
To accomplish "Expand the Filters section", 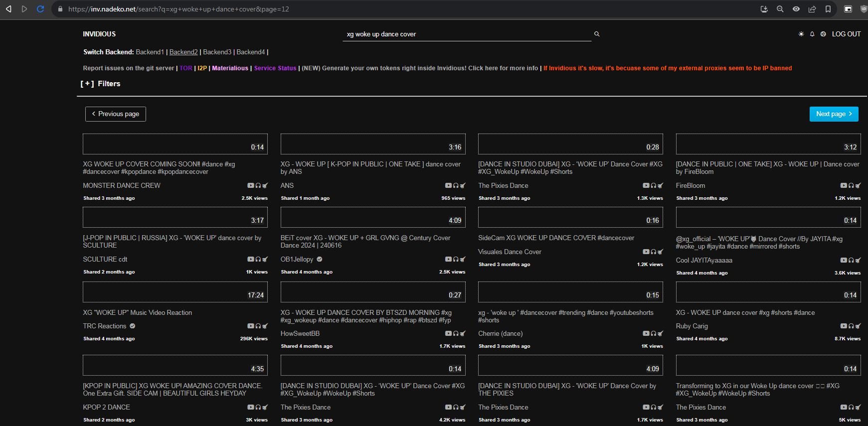I will 101,84.
